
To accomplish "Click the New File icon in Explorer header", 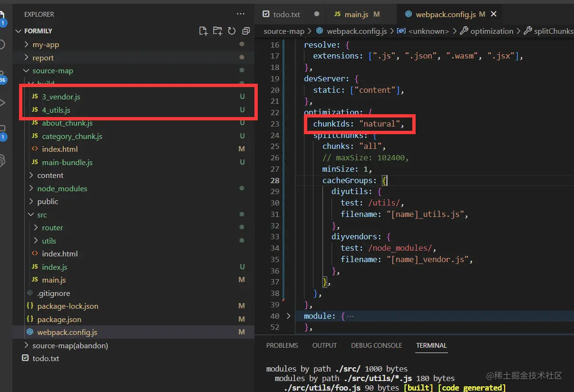I will pyautogui.click(x=204, y=31).
